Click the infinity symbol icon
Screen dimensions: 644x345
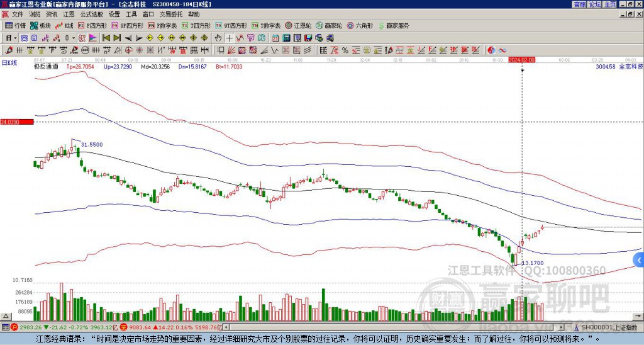click(x=502, y=50)
